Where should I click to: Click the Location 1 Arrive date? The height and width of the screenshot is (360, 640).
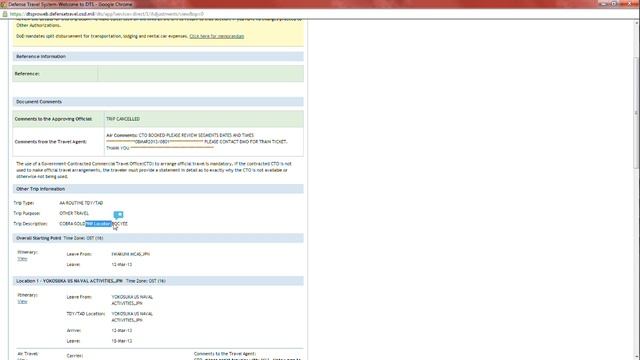122,331
